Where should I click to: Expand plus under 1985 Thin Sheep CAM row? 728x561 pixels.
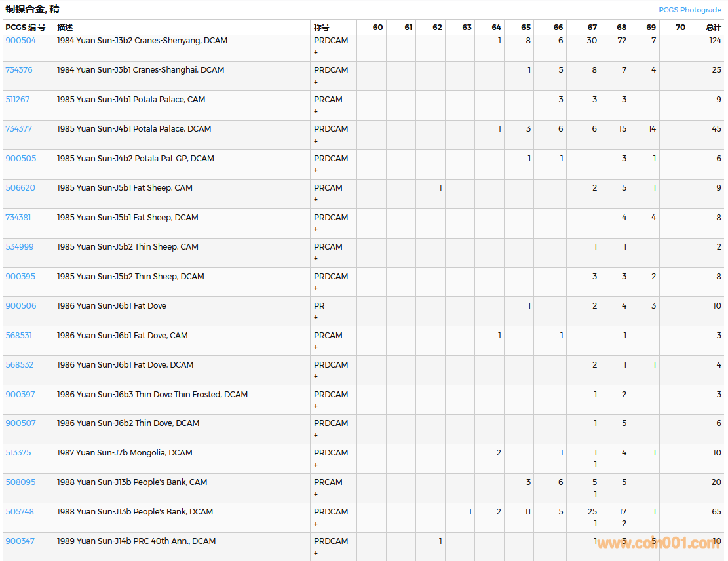point(316,259)
